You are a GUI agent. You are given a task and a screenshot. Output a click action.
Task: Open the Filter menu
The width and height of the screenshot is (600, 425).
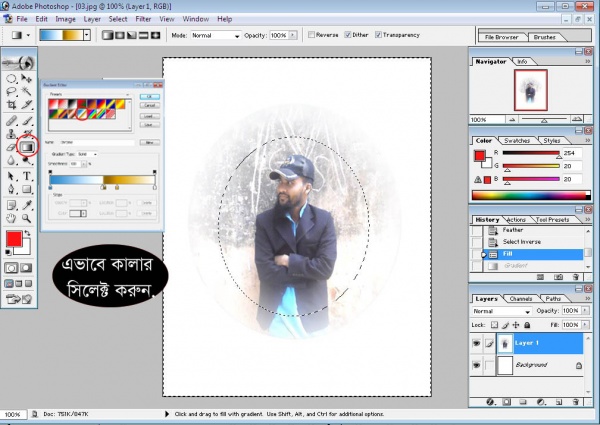[143, 19]
